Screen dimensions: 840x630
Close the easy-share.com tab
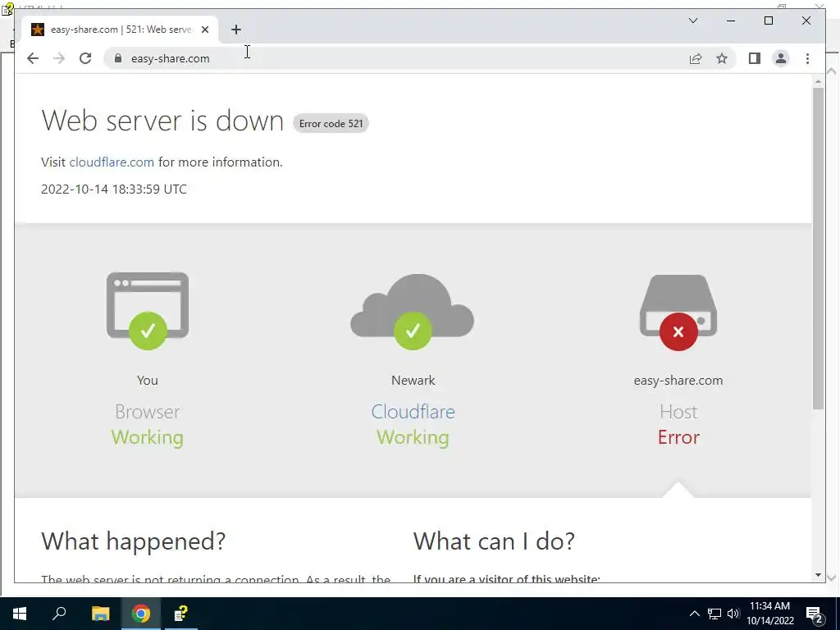tap(204, 30)
